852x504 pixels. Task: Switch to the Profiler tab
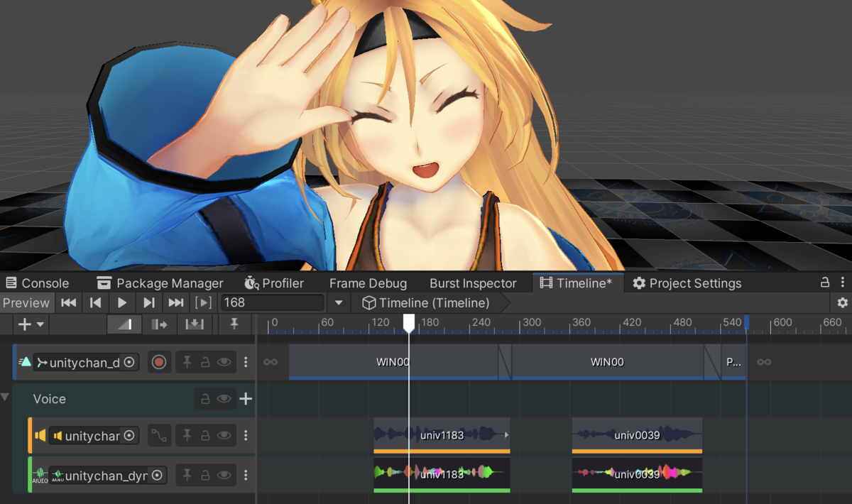click(274, 283)
